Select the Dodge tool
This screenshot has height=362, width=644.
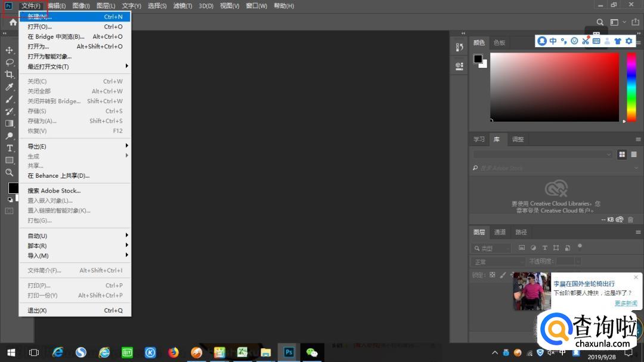pyautogui.click(x=9, y=135)
